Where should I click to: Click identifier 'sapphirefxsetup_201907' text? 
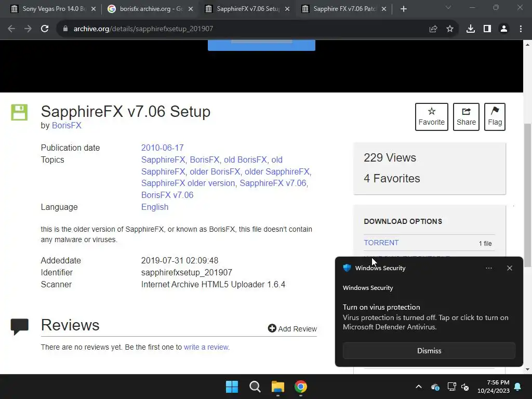(187, 272)
